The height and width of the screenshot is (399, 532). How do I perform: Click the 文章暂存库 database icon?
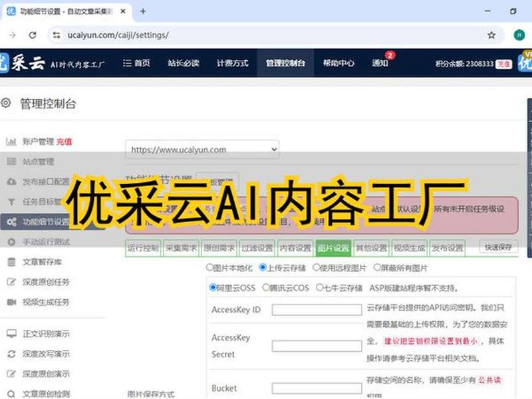tap(11, 262)
